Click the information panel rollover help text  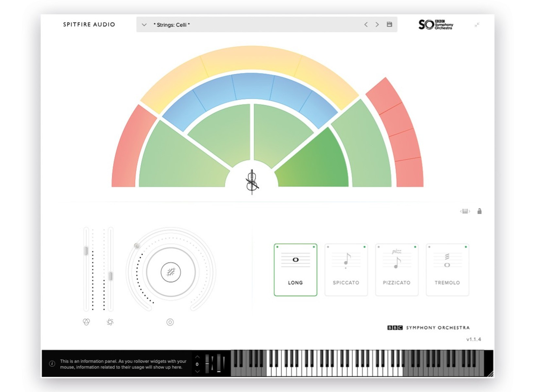tap(123, 364)
